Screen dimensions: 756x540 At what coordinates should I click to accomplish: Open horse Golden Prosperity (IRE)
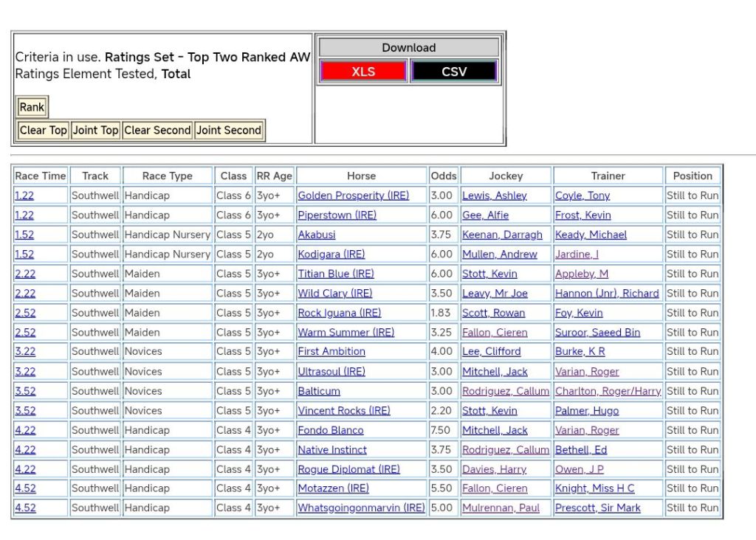[x=352, y=195]
